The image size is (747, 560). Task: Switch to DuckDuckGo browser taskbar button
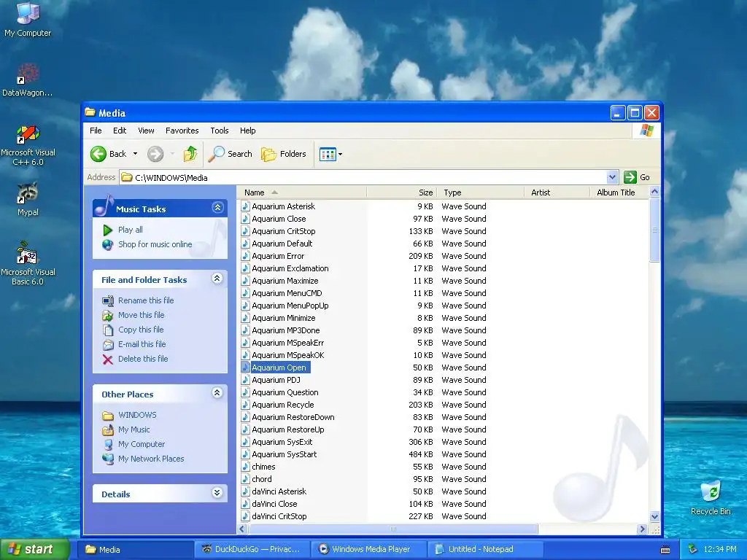tap(253, 550)
